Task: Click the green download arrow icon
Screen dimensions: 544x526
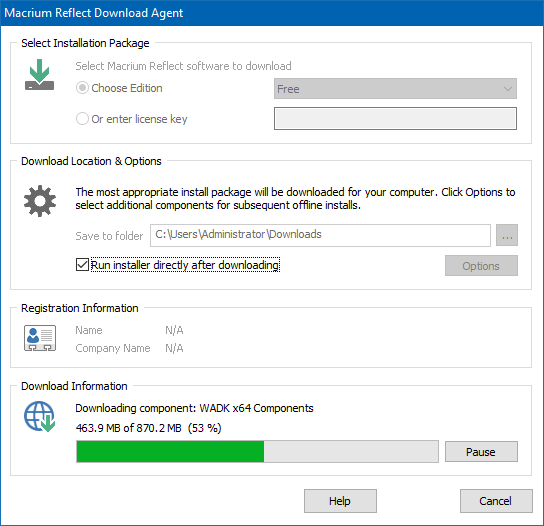Action: [x=40, y=75]
